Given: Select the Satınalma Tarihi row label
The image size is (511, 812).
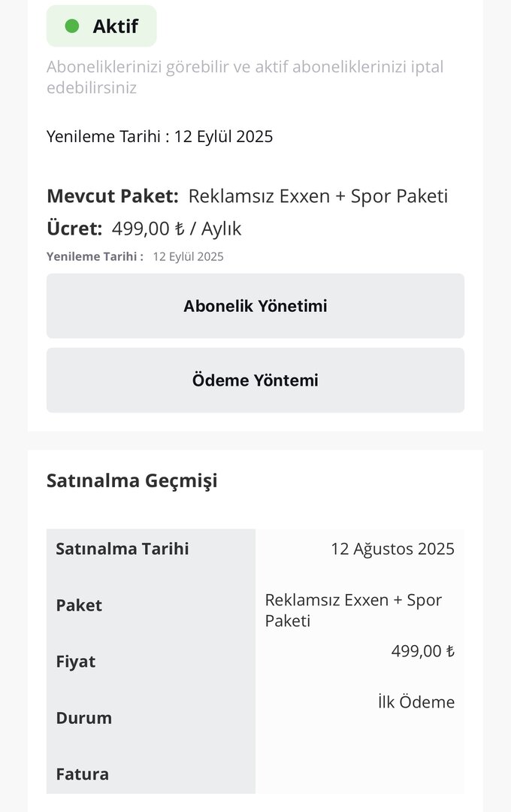Looking at the screenshot, I should [x=122, y=549].
